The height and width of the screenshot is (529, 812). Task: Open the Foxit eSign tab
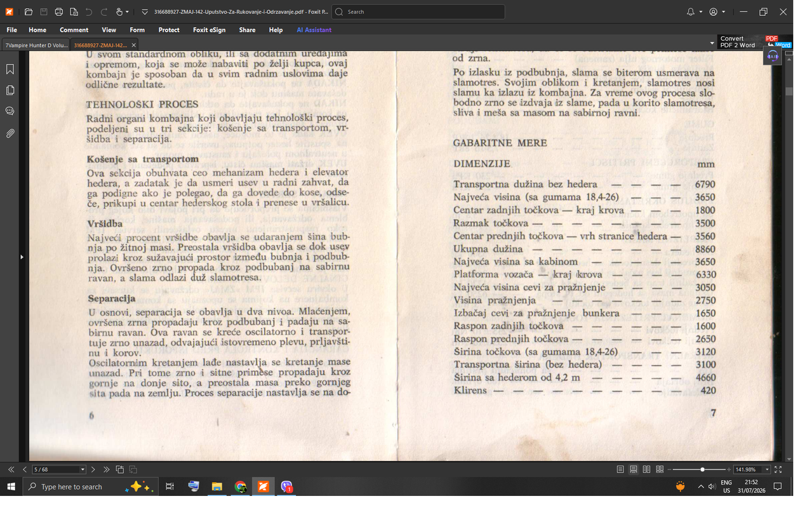(x=210, y=30)
